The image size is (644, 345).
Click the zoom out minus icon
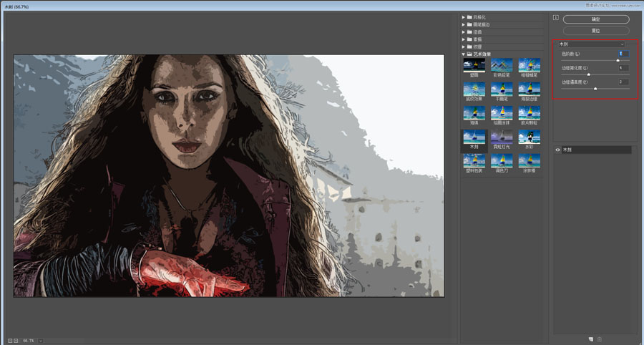(10, 341)
